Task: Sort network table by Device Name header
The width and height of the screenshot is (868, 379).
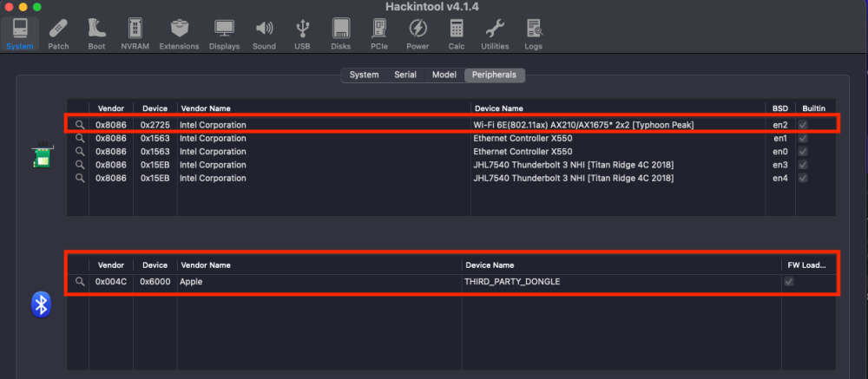Action: coord(618,108)
